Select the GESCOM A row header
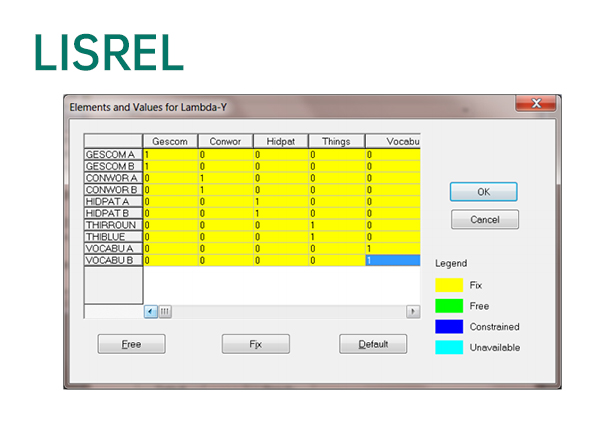The width and height of the screenshot is (600, 447). coord(113,155)
